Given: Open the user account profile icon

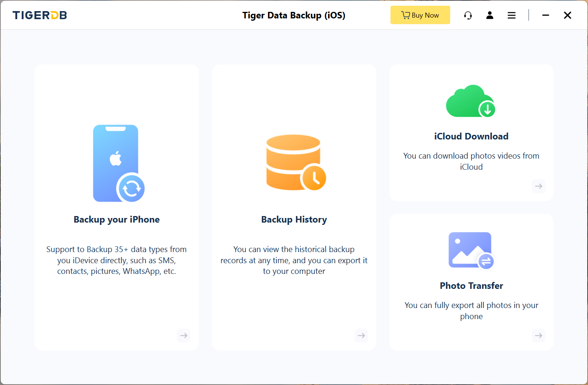Looking at the screenshot, I should (x=490, y=15).
